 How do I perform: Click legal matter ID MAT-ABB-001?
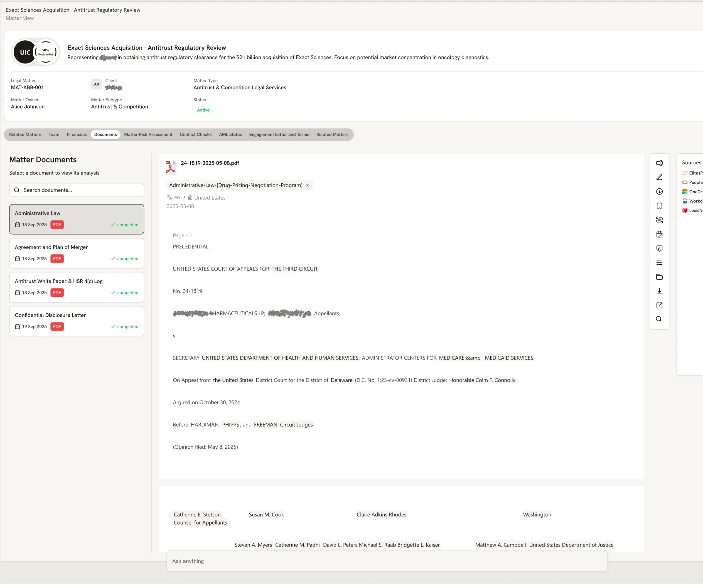[x=28, y=87]
